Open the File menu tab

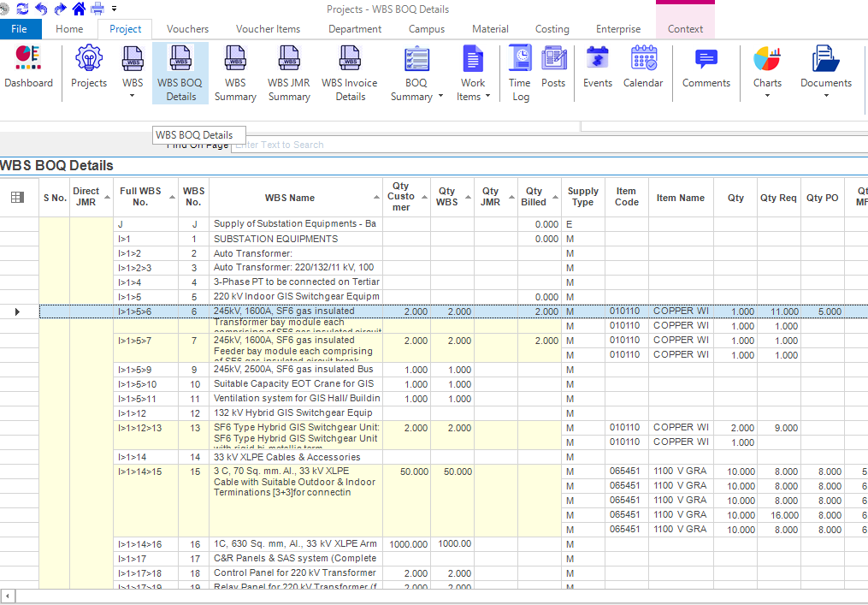[x=20, y=29]
